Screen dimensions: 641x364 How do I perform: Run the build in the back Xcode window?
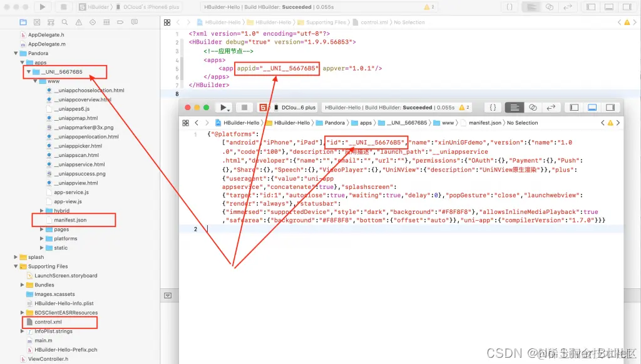pyautogui.click(x=42, y=7)
